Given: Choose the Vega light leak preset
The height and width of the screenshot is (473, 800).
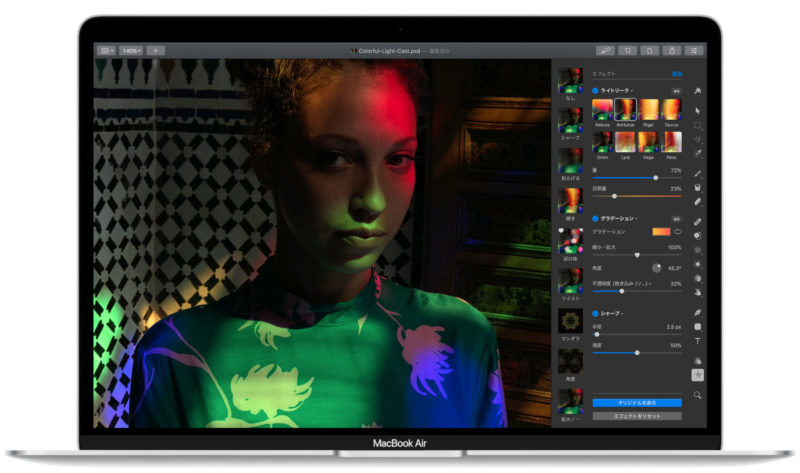Looking at the screenshot, I should 648,142.
